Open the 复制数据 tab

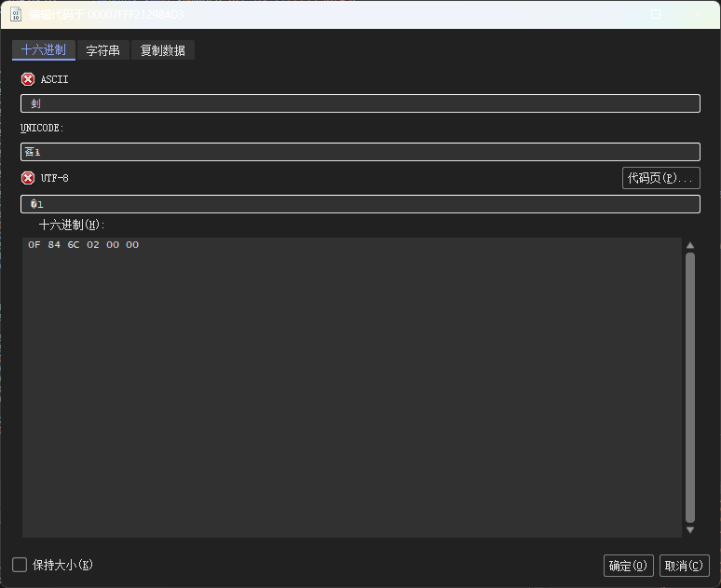163,50
